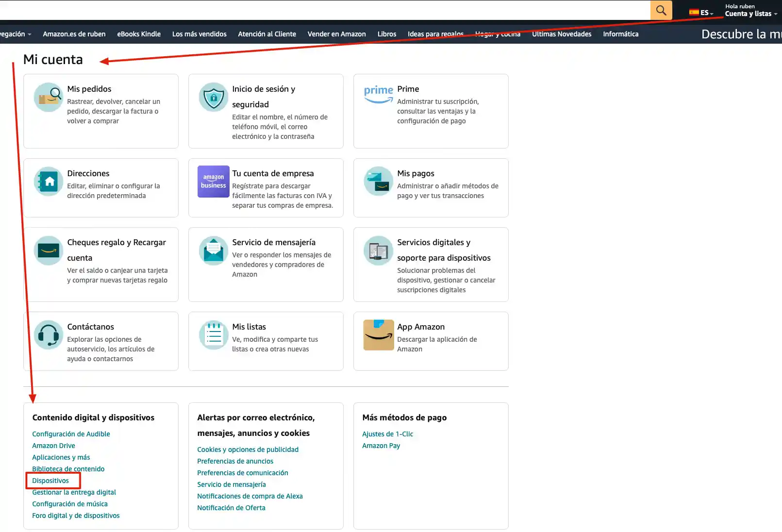Select Informática in the navigation bar

(x=621, y=34)
